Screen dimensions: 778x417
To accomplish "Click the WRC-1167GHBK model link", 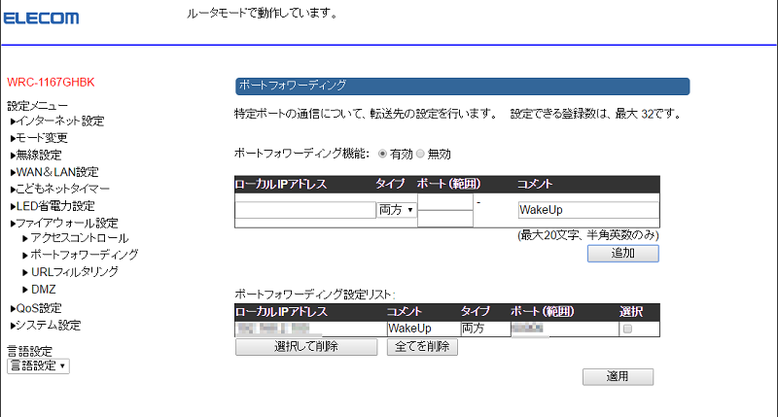I will click(51, 82).
